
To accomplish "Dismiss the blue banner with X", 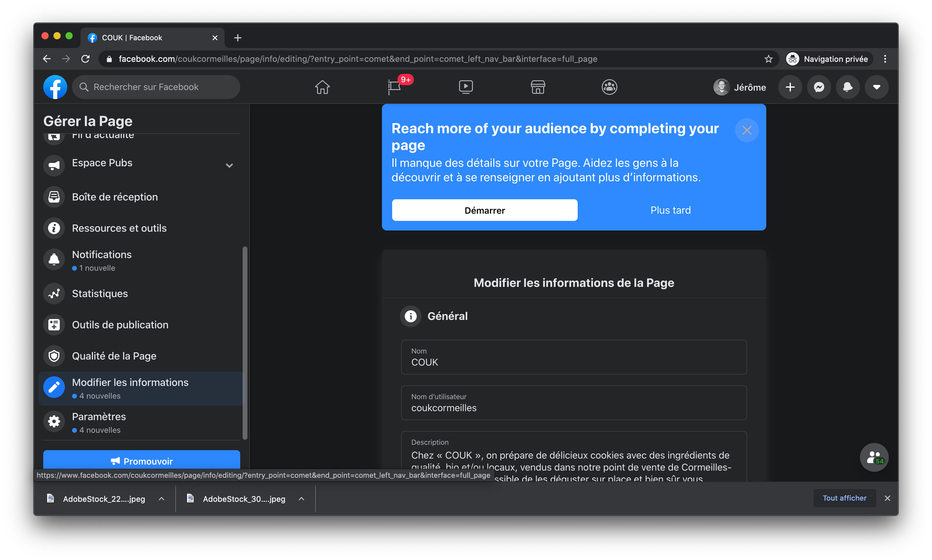I will (x=747, y=130).
